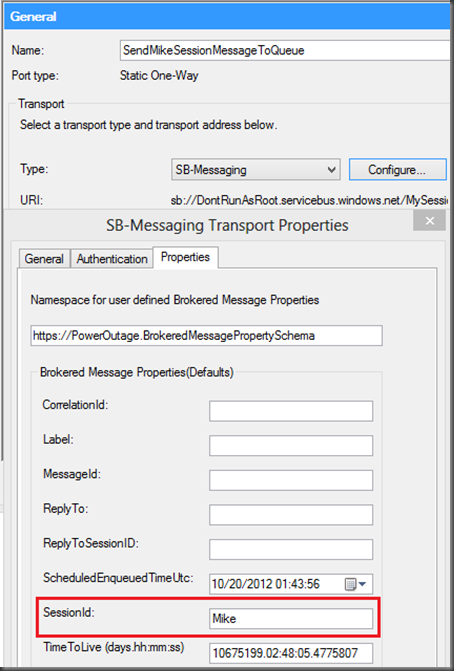Click the Configure... button
Image resolution: width=454 pixels, height=671 pixels.
click(x=398, y=169)
